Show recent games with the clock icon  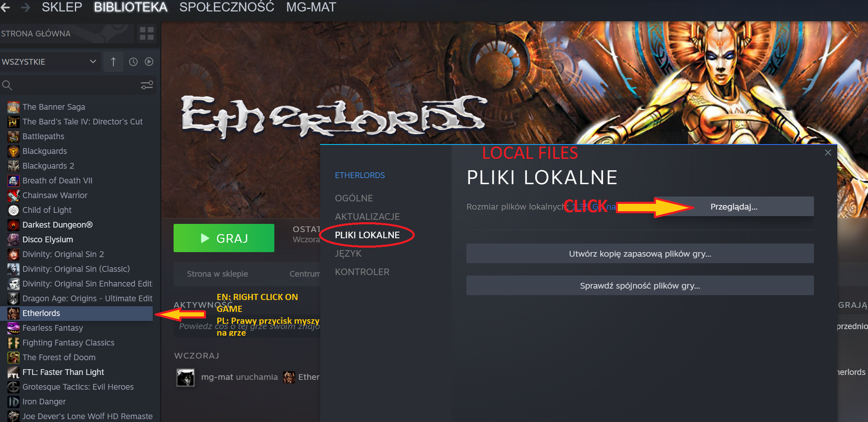(133, 62)
